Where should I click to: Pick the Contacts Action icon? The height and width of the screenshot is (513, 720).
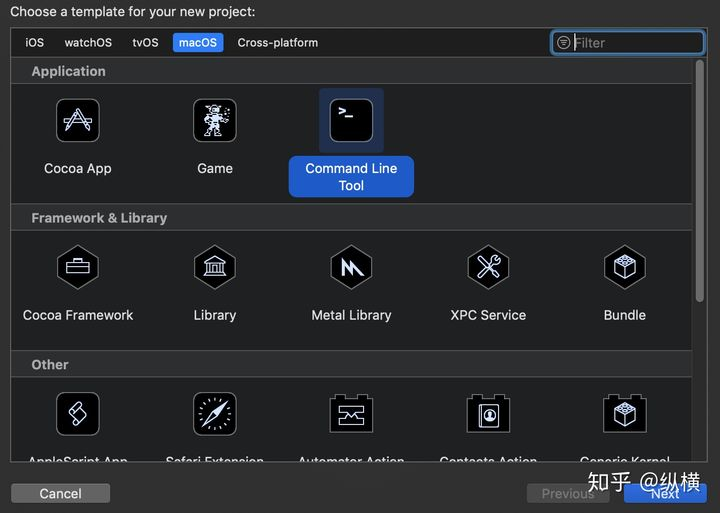[488, 413]
